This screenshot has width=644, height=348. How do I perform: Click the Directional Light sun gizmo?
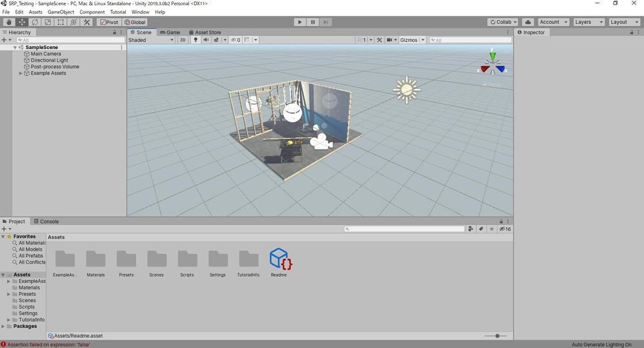(x=407, y=90)
